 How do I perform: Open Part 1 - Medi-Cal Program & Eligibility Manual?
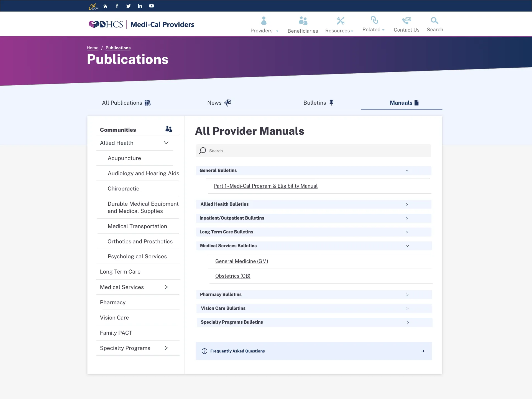tap(265, 186)
